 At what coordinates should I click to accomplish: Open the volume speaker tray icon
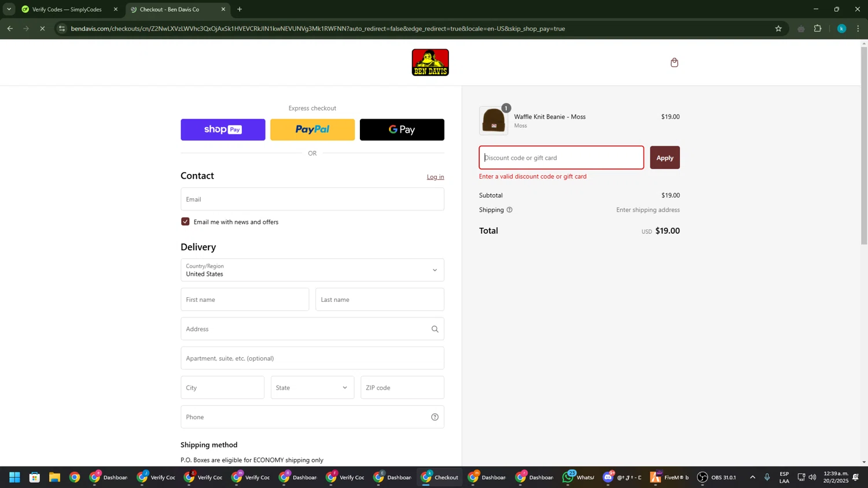[812, 477]
